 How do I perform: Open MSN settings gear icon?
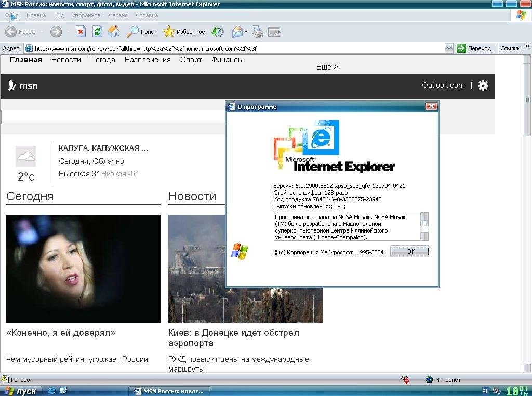(x=483, y=86)
